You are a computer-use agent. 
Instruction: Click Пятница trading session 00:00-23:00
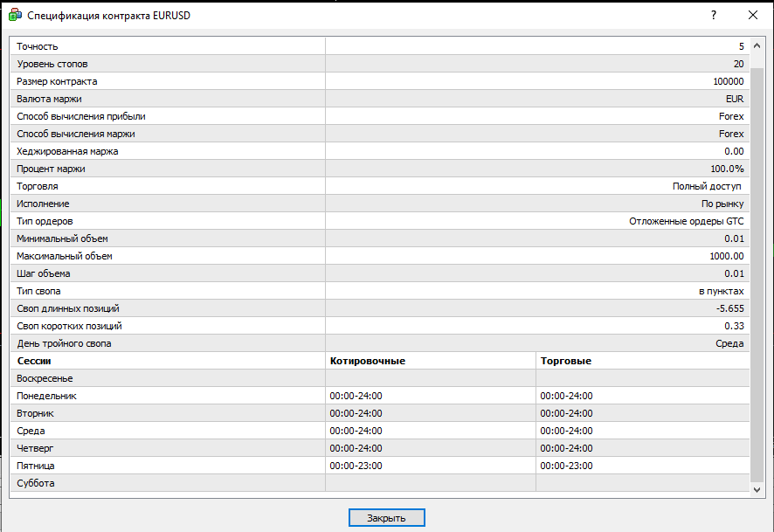(566, 466)
